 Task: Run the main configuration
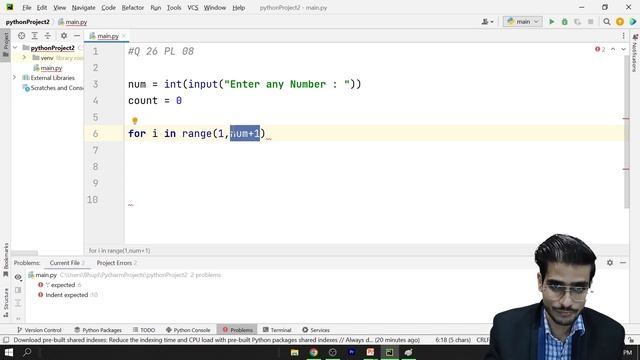point(551,22)
